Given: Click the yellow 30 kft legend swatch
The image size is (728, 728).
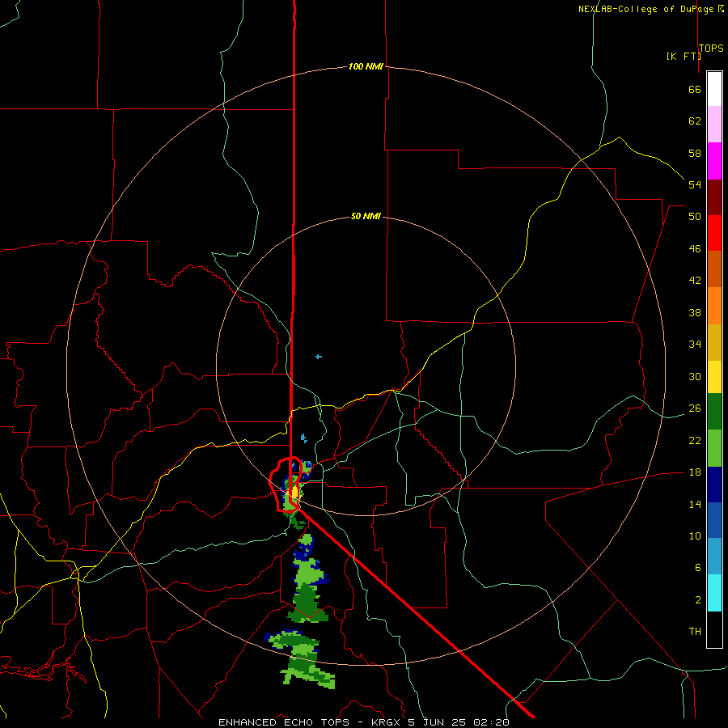Looking at the screenshot, I should tap(714, 377).
